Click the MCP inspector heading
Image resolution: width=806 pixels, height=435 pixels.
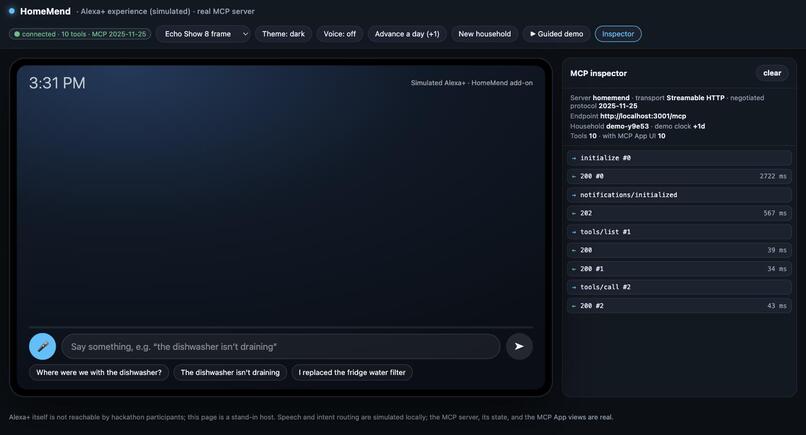point(598,74)
